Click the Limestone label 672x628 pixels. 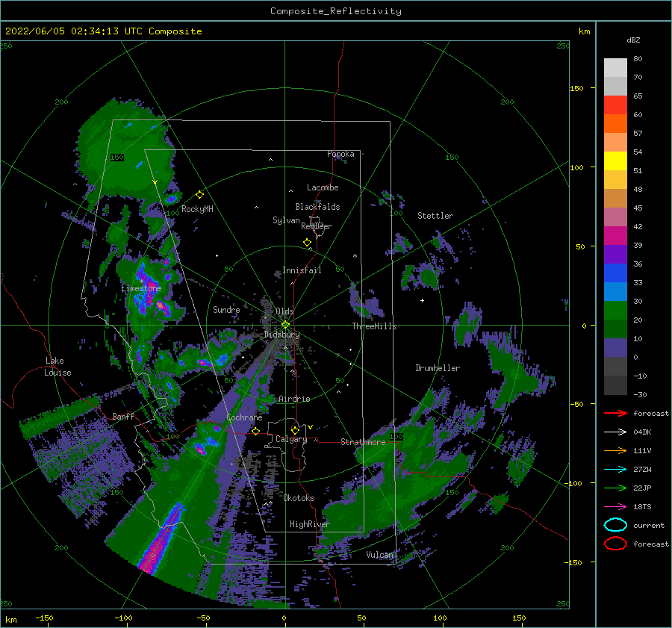coord(141,288)
